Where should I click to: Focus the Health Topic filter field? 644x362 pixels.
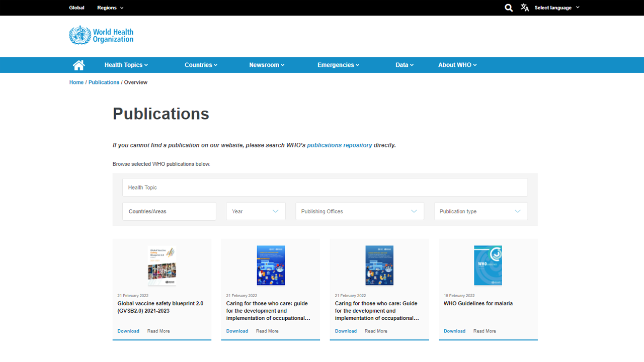coord(325,187)
